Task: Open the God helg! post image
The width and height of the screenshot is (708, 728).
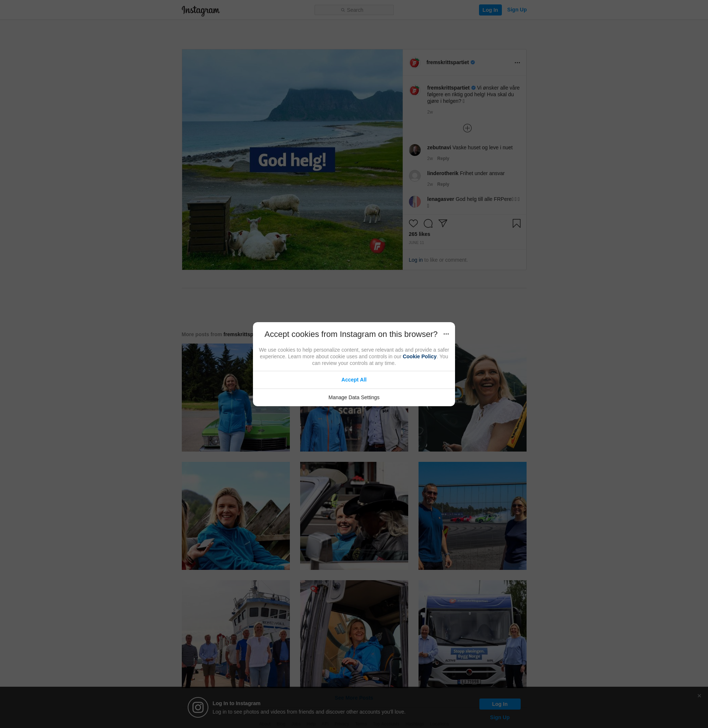Action: 292,160
